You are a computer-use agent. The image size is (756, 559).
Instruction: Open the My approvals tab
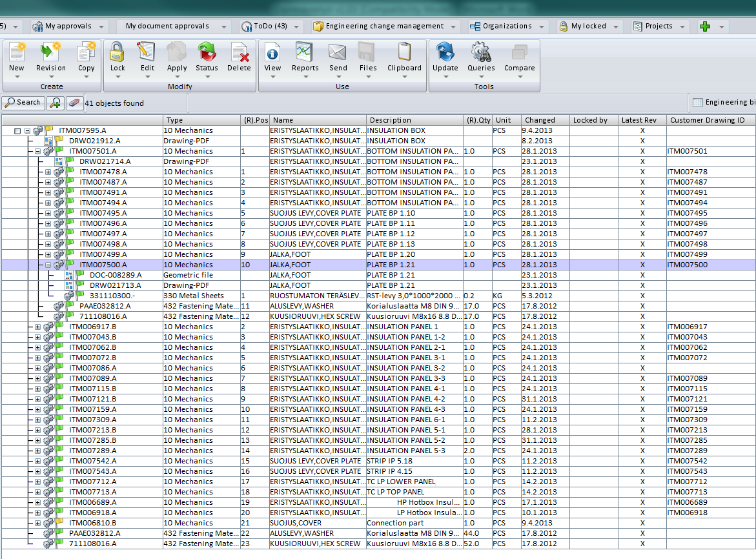point(68,26)
